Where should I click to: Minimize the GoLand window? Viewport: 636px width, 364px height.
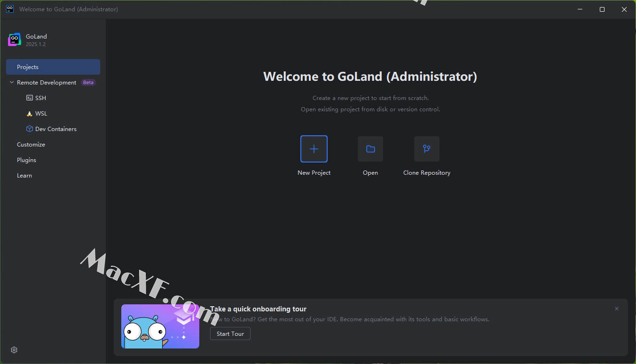point(580,9)
